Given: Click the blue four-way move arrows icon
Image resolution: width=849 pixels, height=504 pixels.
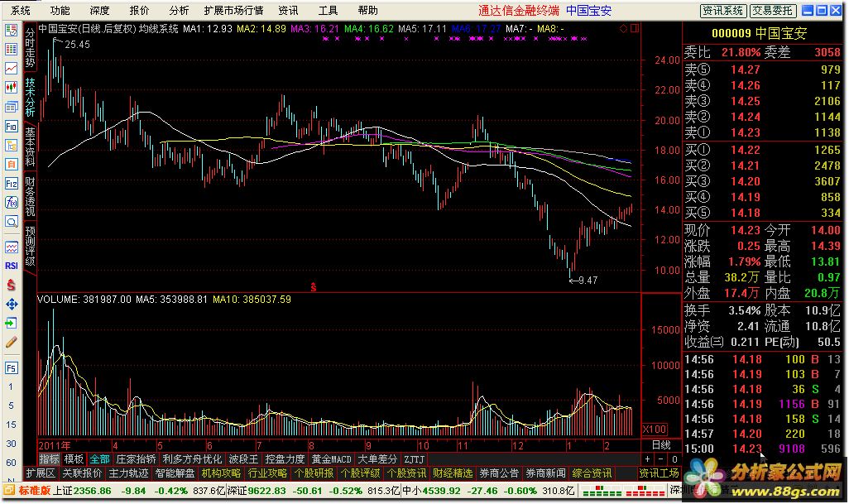Looking at the screenshot, I should [12, 305].
